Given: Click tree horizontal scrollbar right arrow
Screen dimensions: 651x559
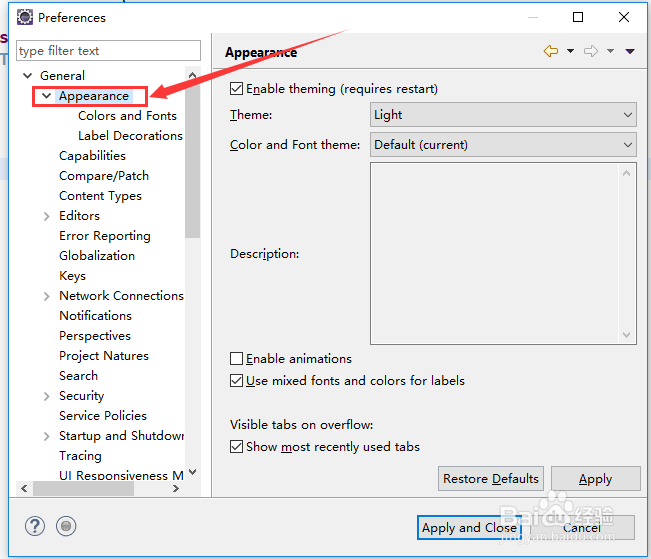Looking at the screenshot, I should [x=176, y=488].
